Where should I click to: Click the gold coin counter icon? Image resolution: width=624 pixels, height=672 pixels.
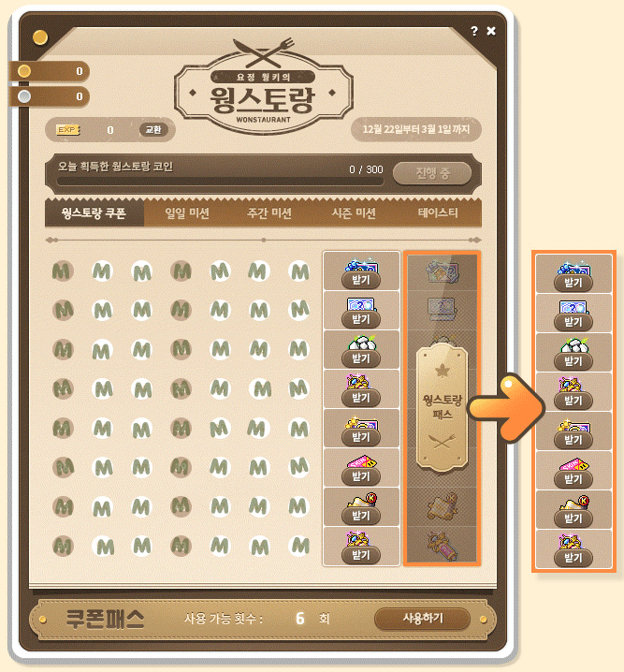click(24, 71)
